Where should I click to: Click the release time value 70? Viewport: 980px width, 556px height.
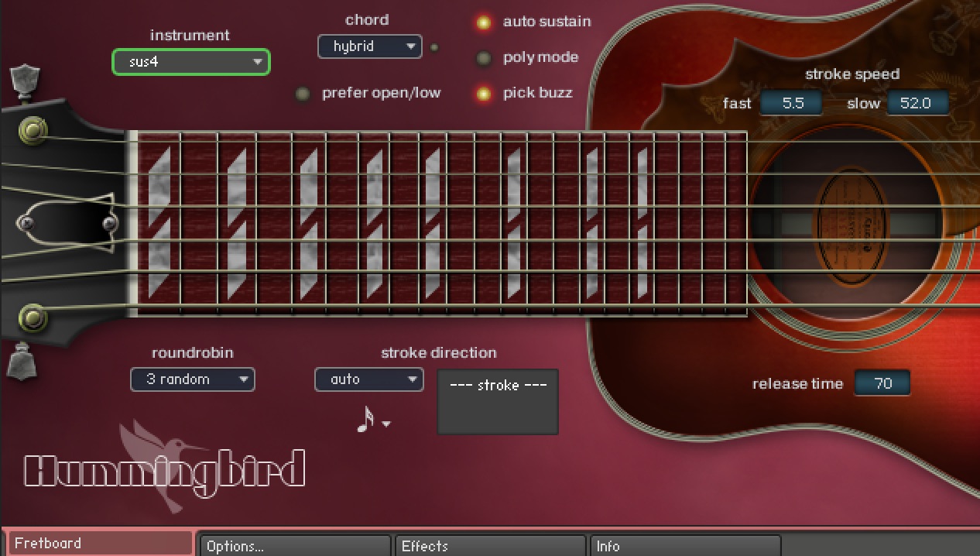(882, 383)
